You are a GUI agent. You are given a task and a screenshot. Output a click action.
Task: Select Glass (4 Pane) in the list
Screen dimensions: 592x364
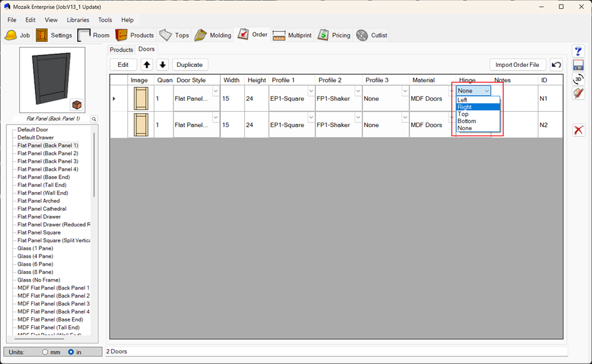(x=35, y=256)
